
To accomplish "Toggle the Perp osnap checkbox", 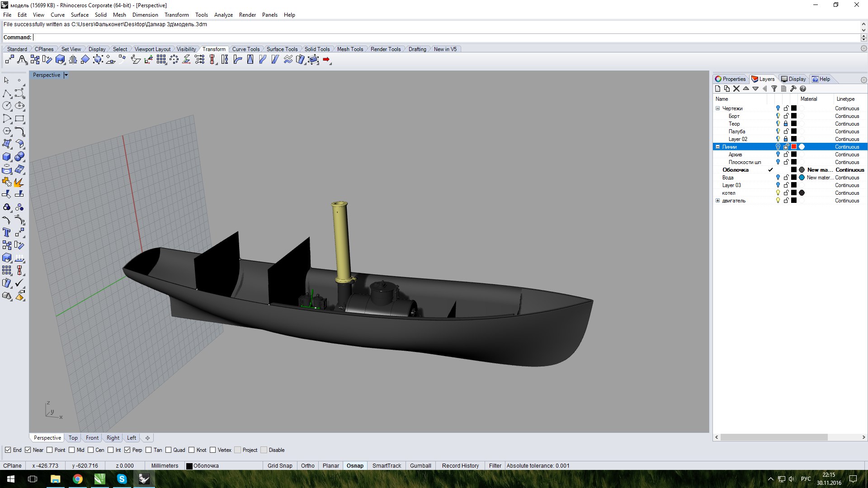I will click(127, 450).
